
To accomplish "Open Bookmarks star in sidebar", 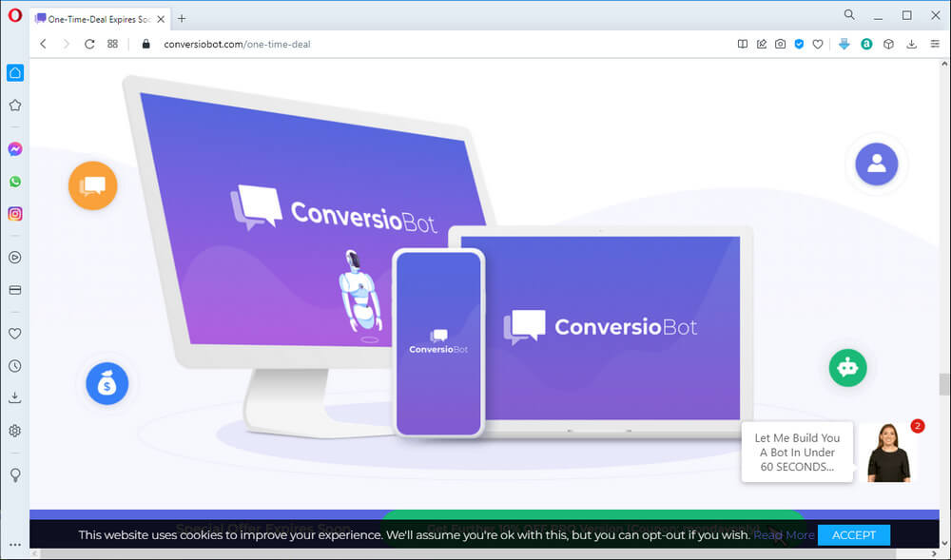I will pyautogui.click(x=15, y=106).
